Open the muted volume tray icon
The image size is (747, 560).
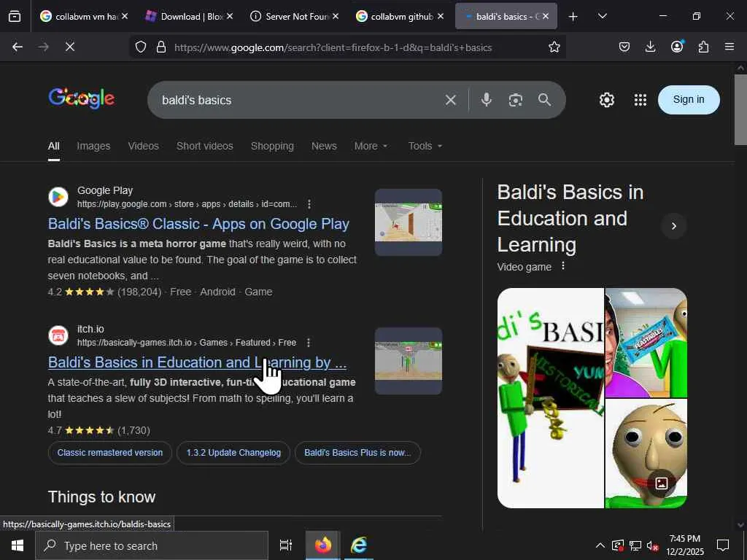pyautogui.click(x=653, y=545)
